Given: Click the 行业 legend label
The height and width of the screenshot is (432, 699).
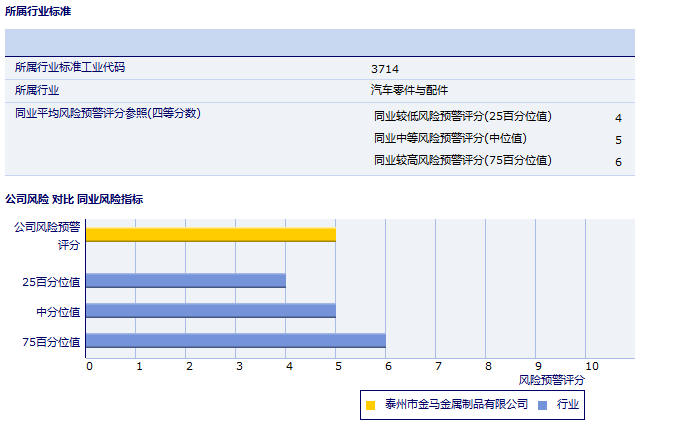Looking at the screenshot, I should 568,404.
